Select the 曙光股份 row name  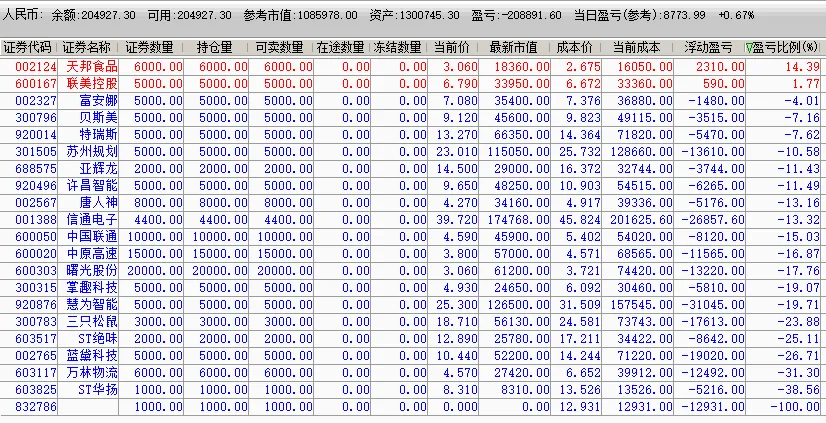92,270
